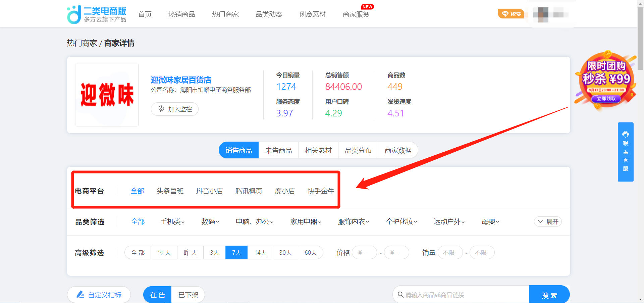Click the product search input field
This screenshot has width=644, height=303.
pyautogui.click(x=461, y=294)
